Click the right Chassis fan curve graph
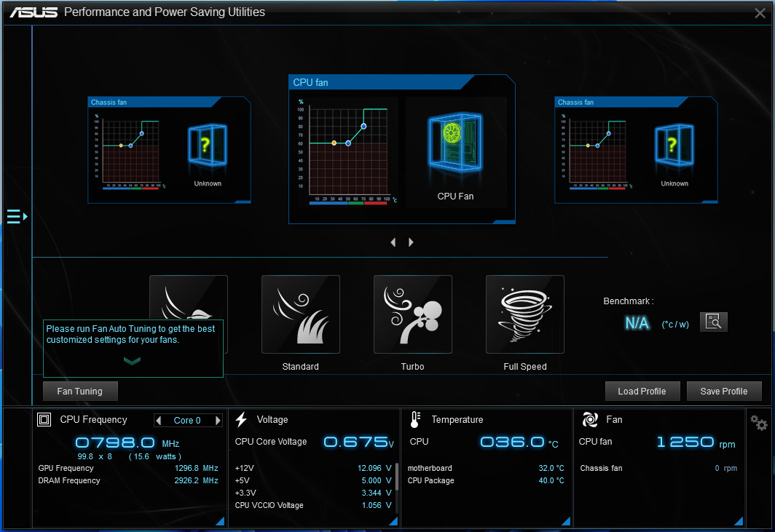The height and width of the screenshot is (532, 775). pos(597,151)
